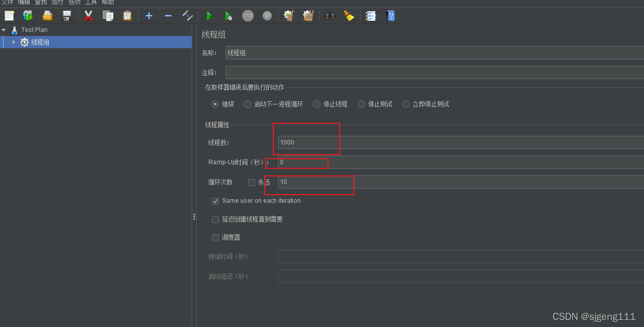
Task: Paste from clipboard icon
Action: tap(127, 16)
